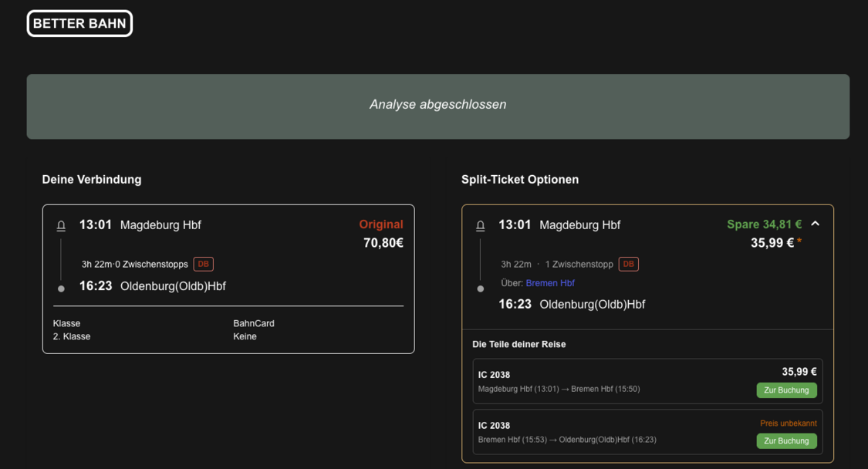
Task: Click the Preis unbekannt notice
Action: 788,423
